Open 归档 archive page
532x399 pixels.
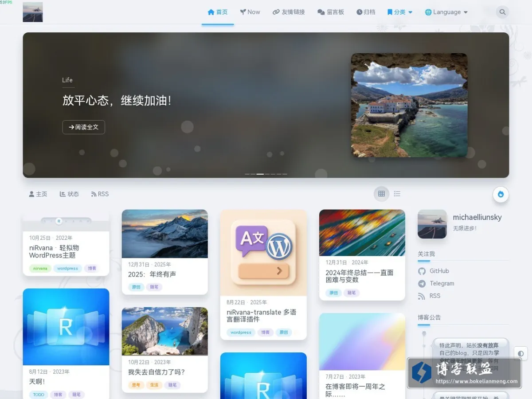point(366,12)
